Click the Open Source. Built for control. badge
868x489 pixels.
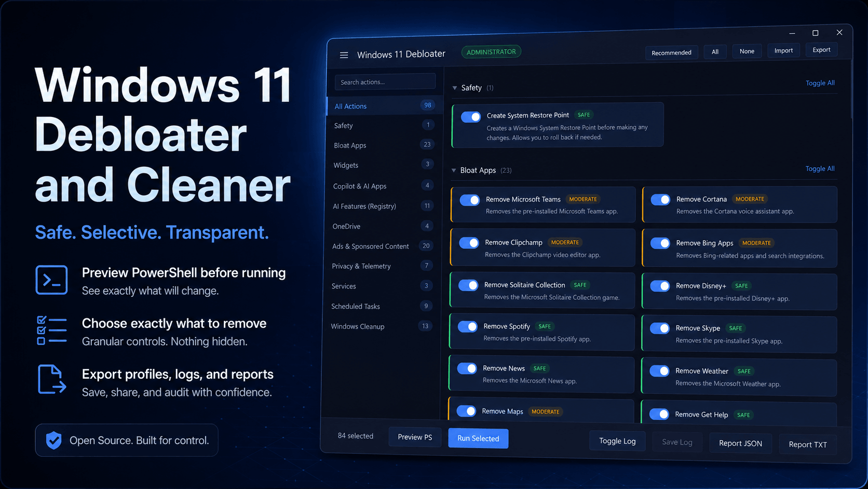[x=127, y=441]
